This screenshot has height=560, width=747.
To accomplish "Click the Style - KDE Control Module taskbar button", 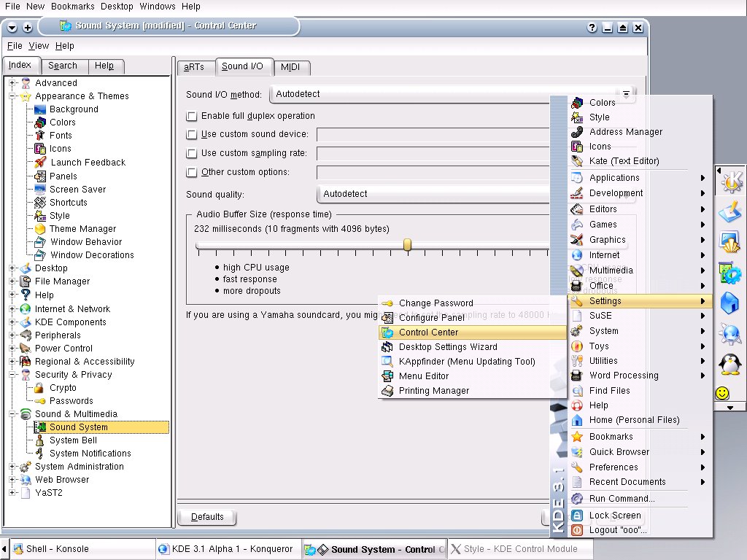I will coord(519,549).
